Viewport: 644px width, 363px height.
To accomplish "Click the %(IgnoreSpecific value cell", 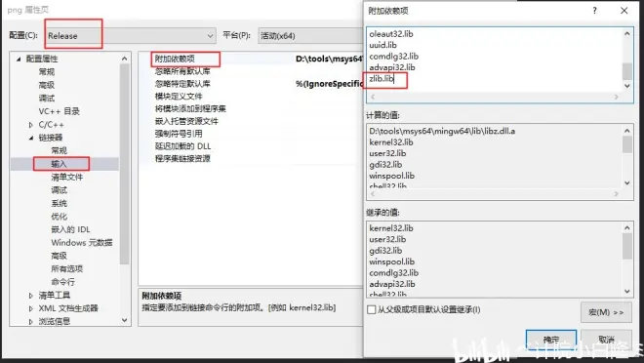I will click(x=329, y=84).
